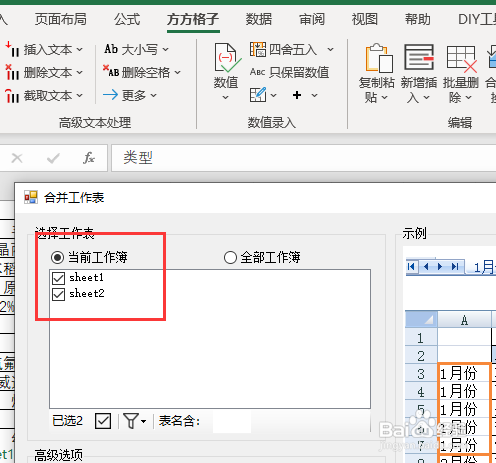Toggle the select-all checkbox beside 已选2
Image resolution: width=496 pixels, height=463 pixels.
click(x=103, y=421)
